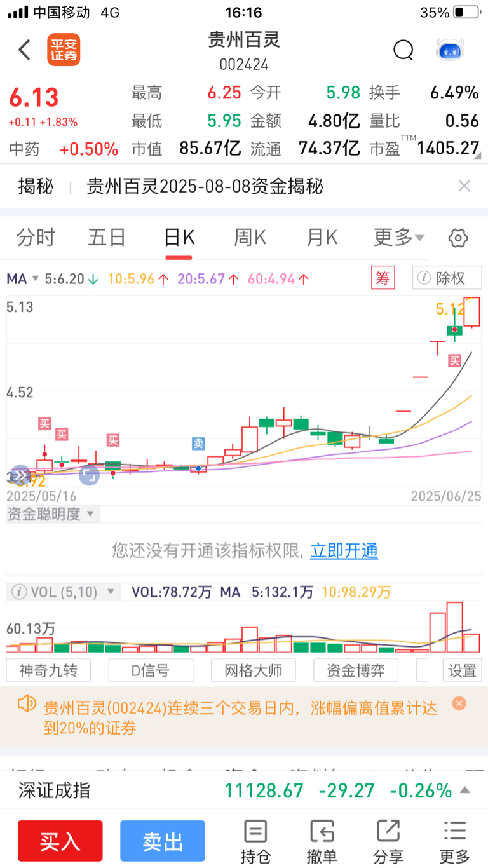Select the 神奇九转 indicator button
Image resolution: width=488 pixels, height=868 pixels.
(x=48, y=670)
